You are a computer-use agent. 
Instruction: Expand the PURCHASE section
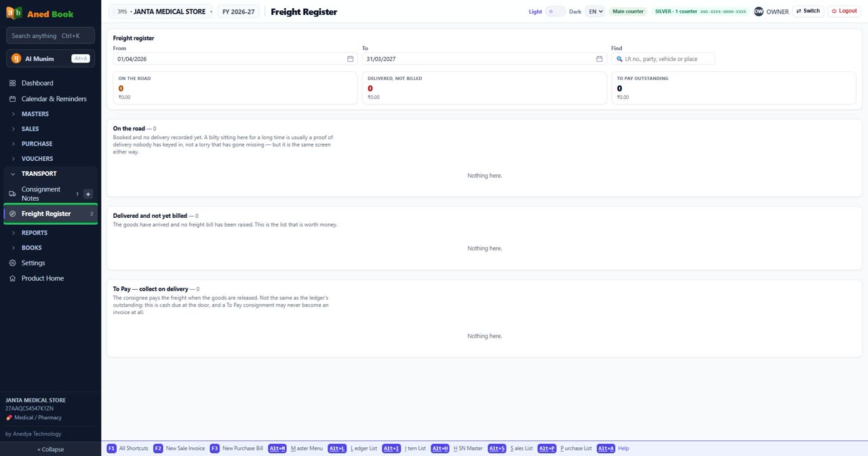pos(51,144)
